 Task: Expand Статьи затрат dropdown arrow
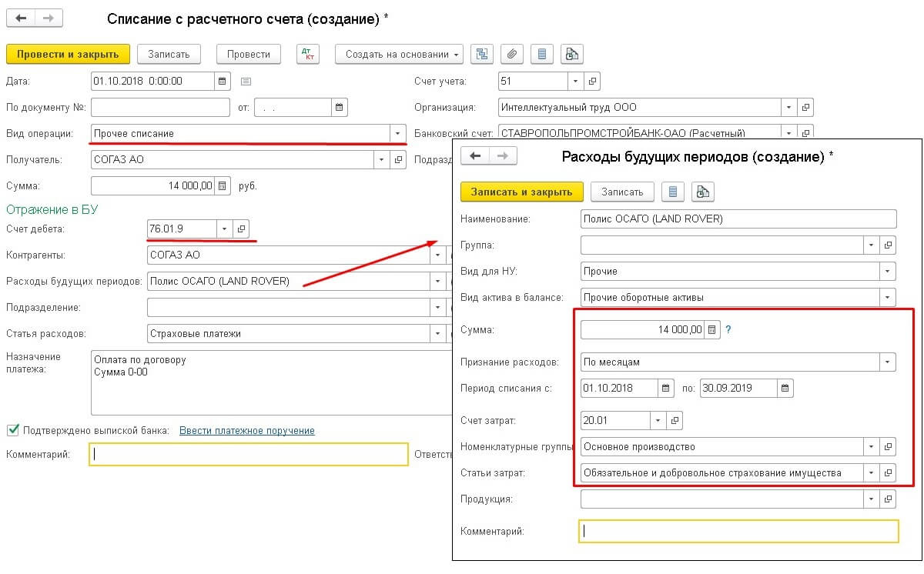click(x=872, y=472)
